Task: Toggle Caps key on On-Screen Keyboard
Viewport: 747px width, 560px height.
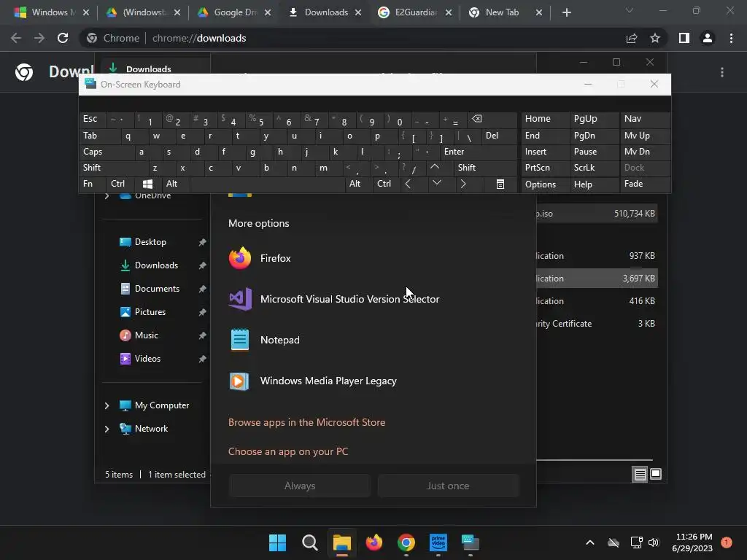Action: click(x=107, y=152)
